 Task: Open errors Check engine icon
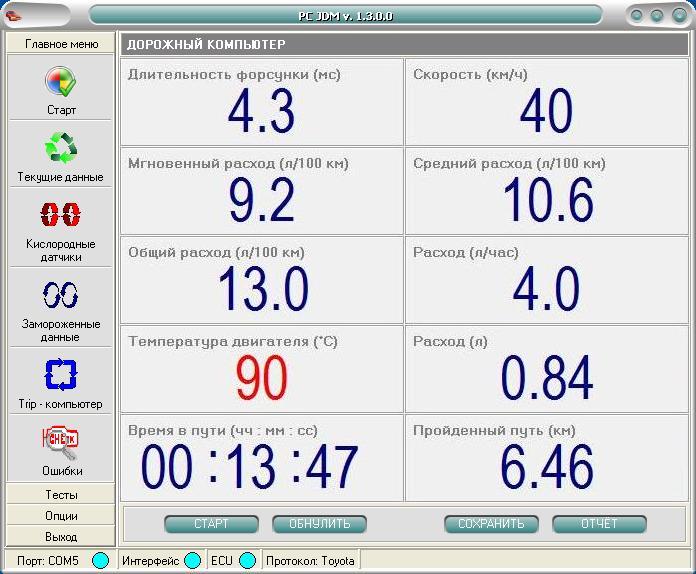tap(61, 440)
